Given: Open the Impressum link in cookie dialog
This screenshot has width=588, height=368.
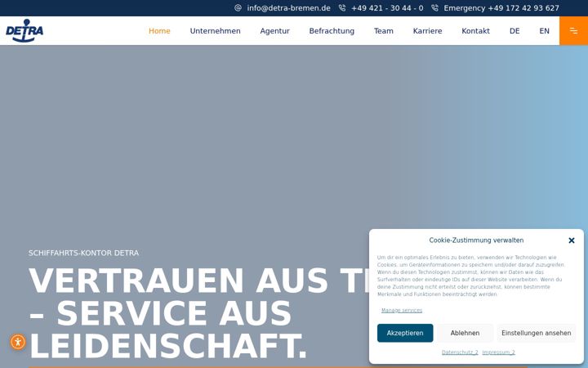Looking at the screenshot, I should pos(498,352).
